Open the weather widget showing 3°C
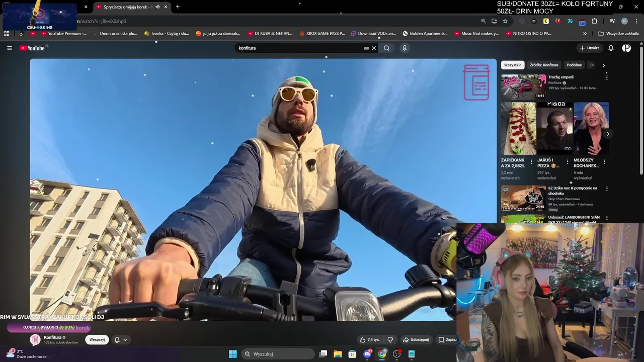This screenshot has height=362, width=644. click(28, 354)
